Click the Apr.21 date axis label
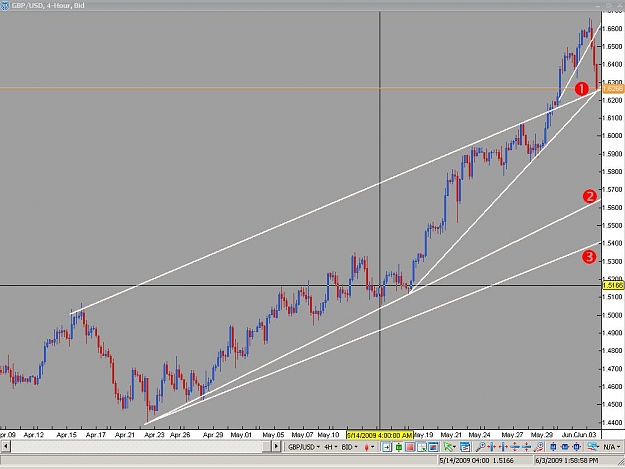 click(125, 435)
